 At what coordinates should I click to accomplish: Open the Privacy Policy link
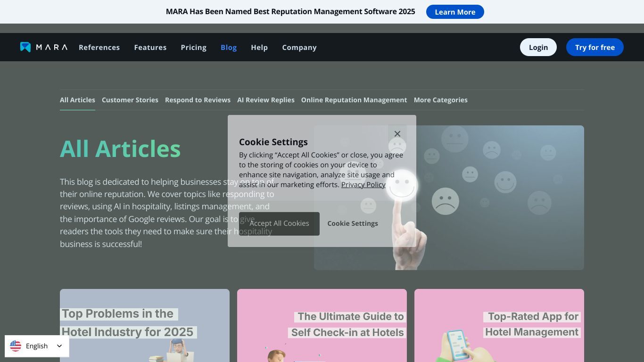coord(363,184)
